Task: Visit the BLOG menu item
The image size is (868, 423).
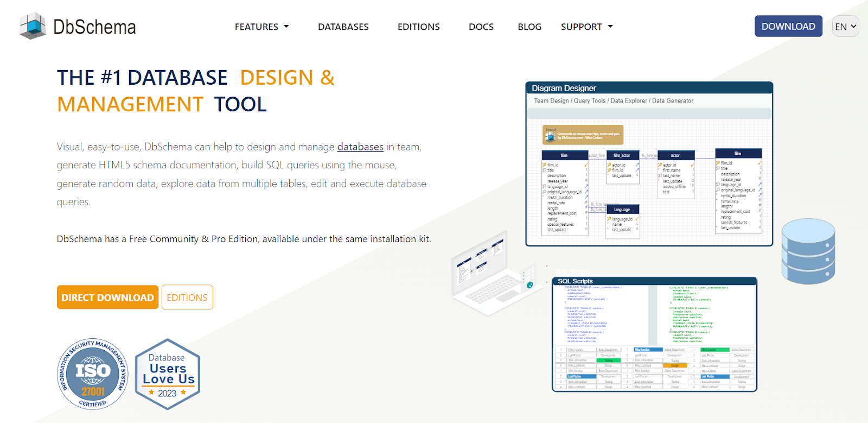Action: tap(529, 27)
